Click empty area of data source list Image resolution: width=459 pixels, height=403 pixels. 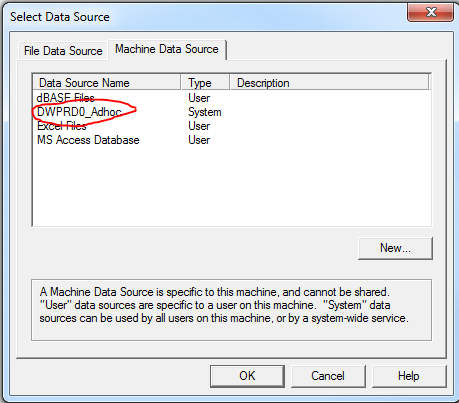[x=232, y=187]
